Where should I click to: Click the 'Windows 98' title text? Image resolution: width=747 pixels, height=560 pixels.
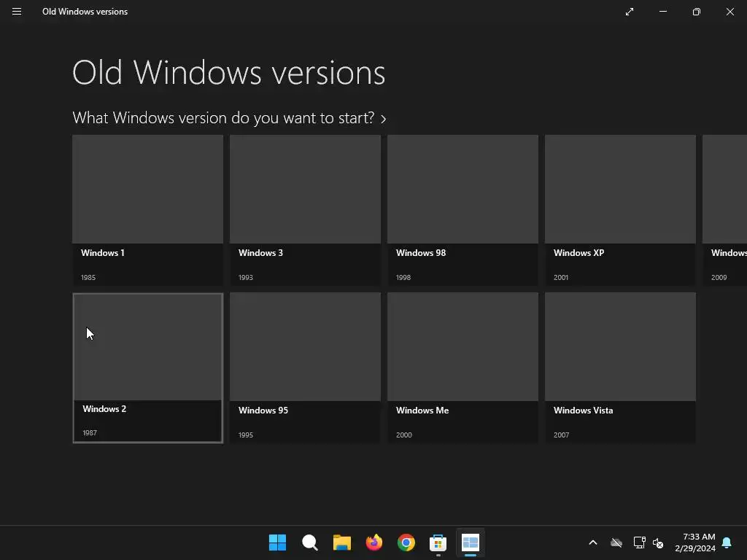coord(421,253)
